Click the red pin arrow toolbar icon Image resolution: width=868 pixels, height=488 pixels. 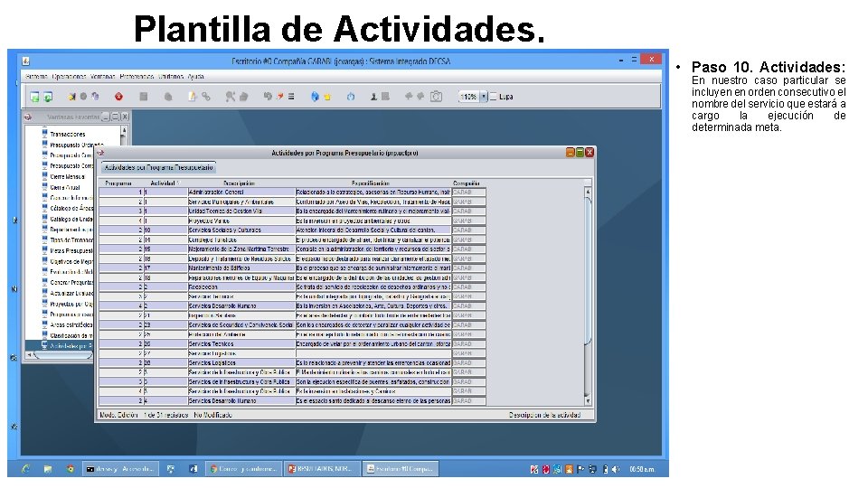(279, 97)
